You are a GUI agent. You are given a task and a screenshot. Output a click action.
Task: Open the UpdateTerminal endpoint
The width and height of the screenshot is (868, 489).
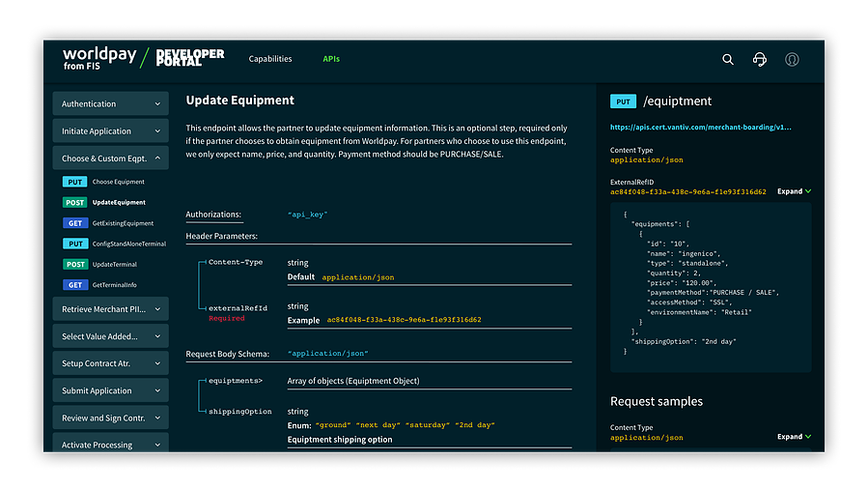(114, 264)
